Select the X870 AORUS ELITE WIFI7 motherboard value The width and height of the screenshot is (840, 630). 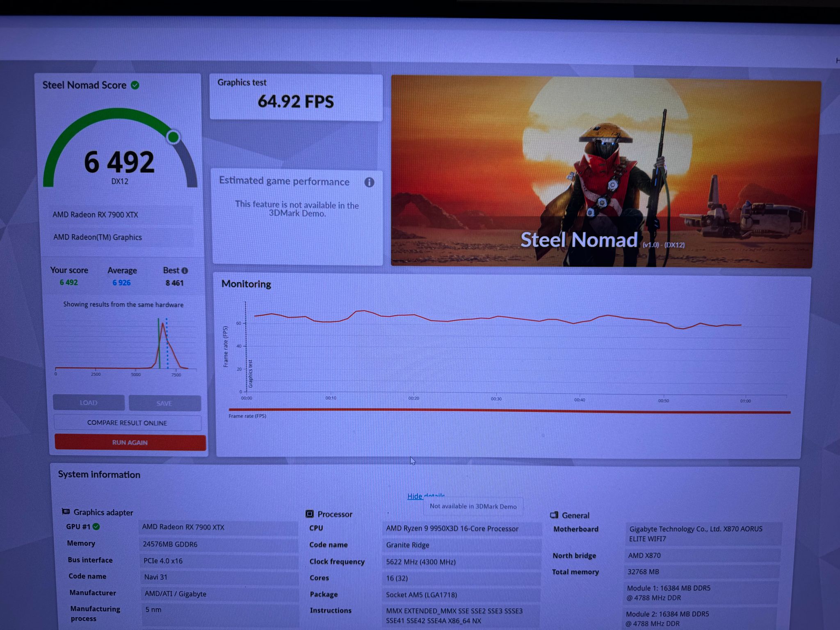696,534
